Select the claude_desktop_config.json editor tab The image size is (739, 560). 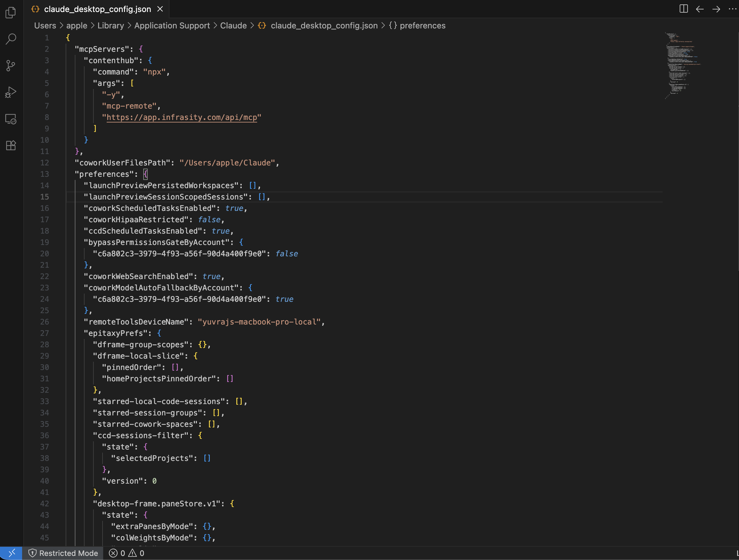click(97, 9)
